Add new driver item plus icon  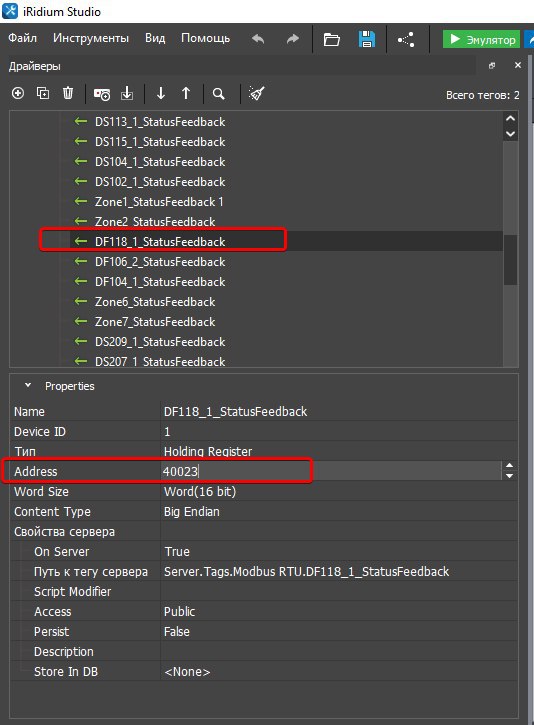coord(18,93)
